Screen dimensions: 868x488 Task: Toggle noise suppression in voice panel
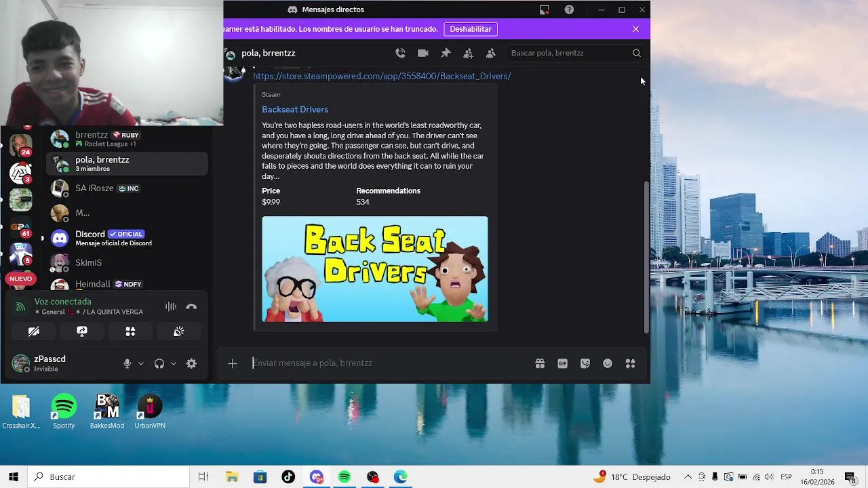(171, 307)
